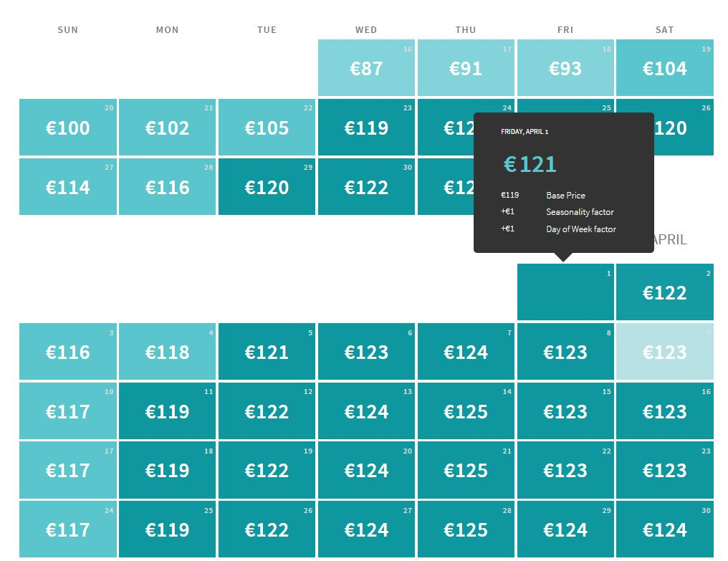This screenshot has height=561, width=728.
Task: Select the €116 Monday 28 cell
Action: click(167, 187)
